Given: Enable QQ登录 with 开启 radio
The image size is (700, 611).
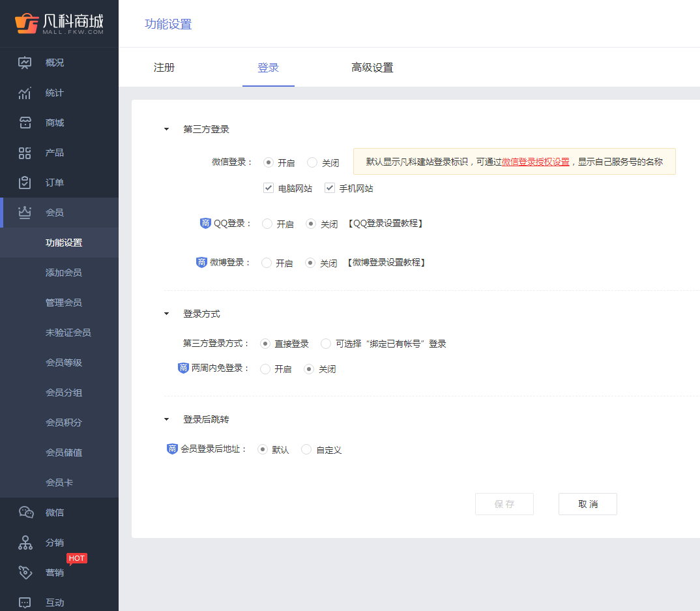Looking at the screenshot, I should click(267, 224).
